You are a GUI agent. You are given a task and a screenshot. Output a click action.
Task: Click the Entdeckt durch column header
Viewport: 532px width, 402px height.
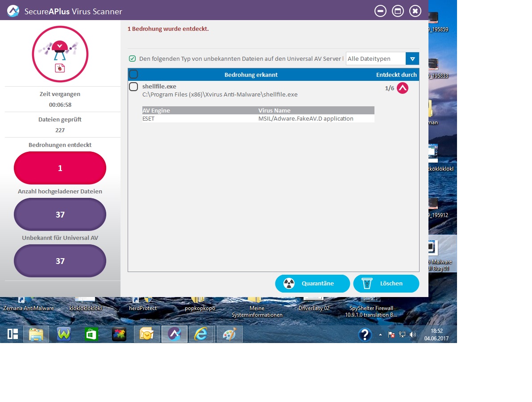396,75
